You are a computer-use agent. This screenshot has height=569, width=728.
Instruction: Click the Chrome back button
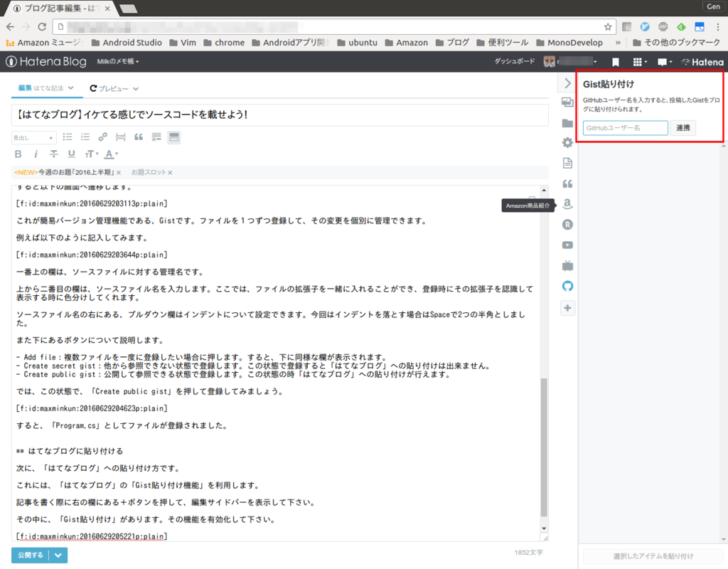coord(10,27)
